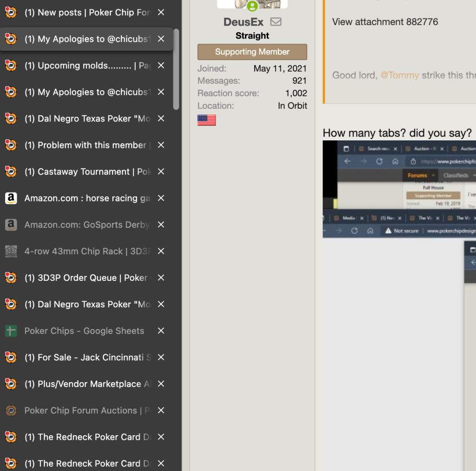Close the For Sale Jack Cincinnati tab
The width and height of the screenshot is (476, 471).
tap(161, 358)
